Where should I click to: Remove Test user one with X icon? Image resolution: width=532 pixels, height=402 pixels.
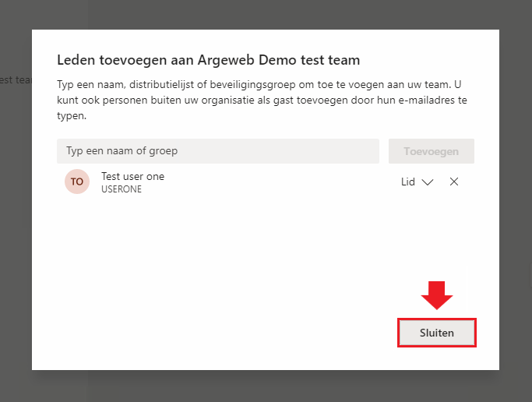454,182
